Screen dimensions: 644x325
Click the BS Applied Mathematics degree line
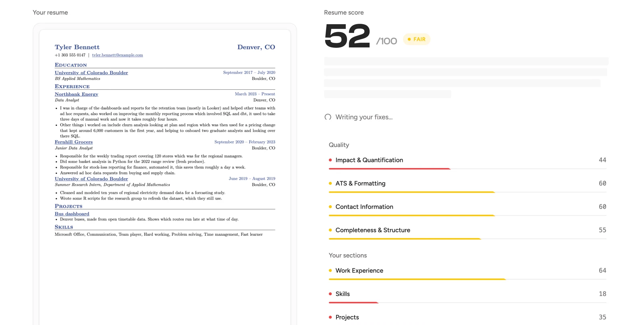77,79
